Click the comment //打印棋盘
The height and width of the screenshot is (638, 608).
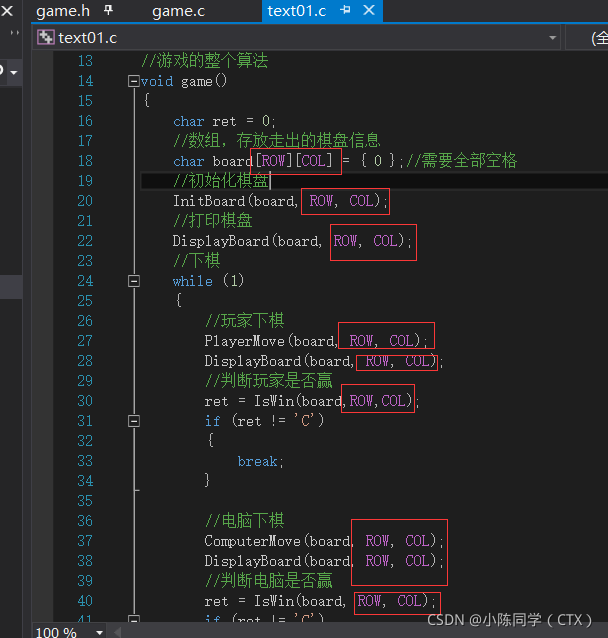212,221
